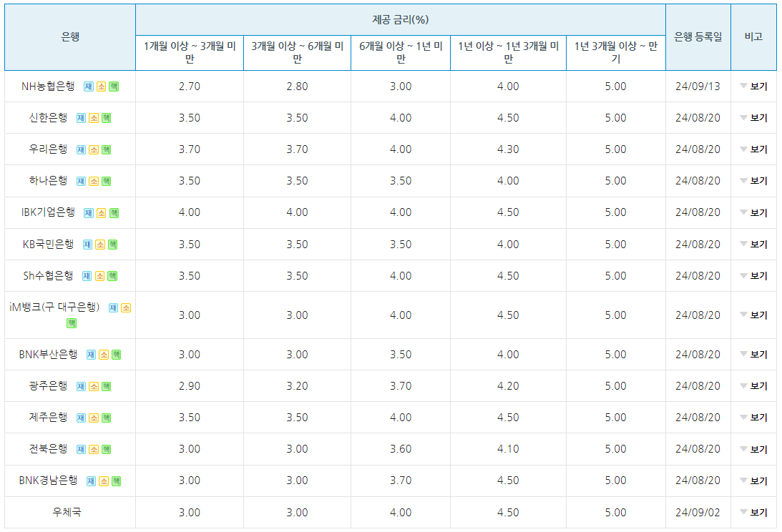Expand 보기 in the 우체국 row

(753, 512)
